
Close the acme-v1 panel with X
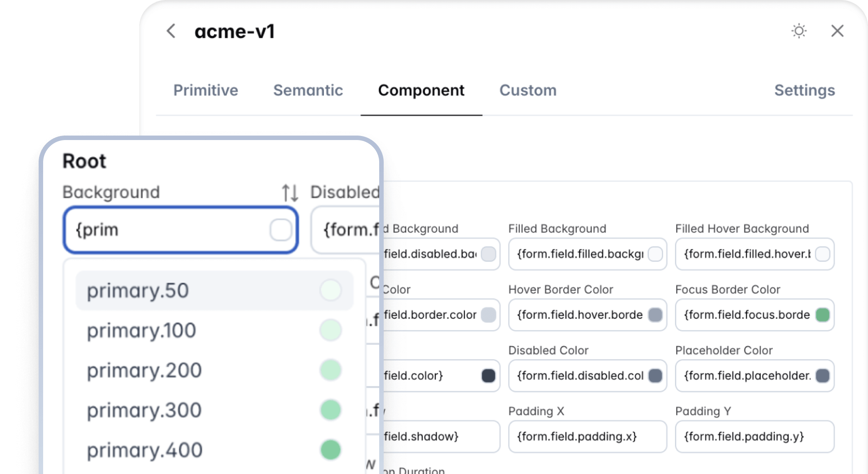[837, 31]
